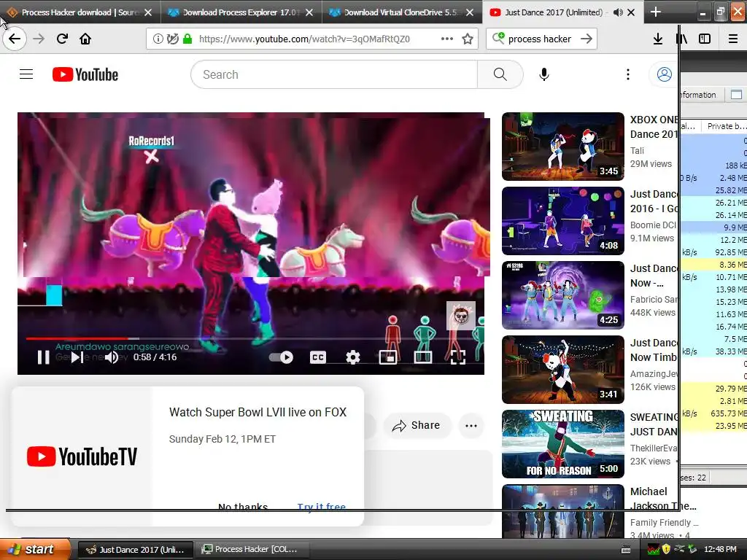Open the video player settings gear
The image size is (747, 560).
point(352,357)
